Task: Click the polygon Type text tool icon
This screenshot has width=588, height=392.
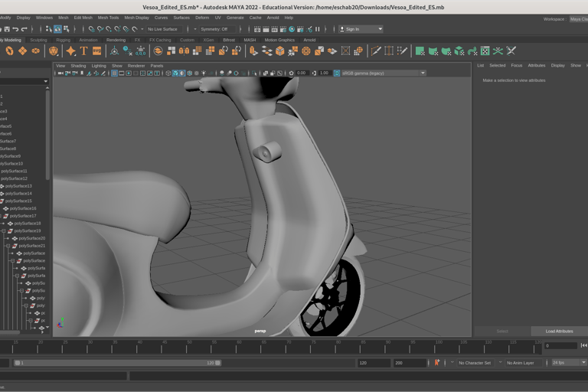Action: click(84, 51)
